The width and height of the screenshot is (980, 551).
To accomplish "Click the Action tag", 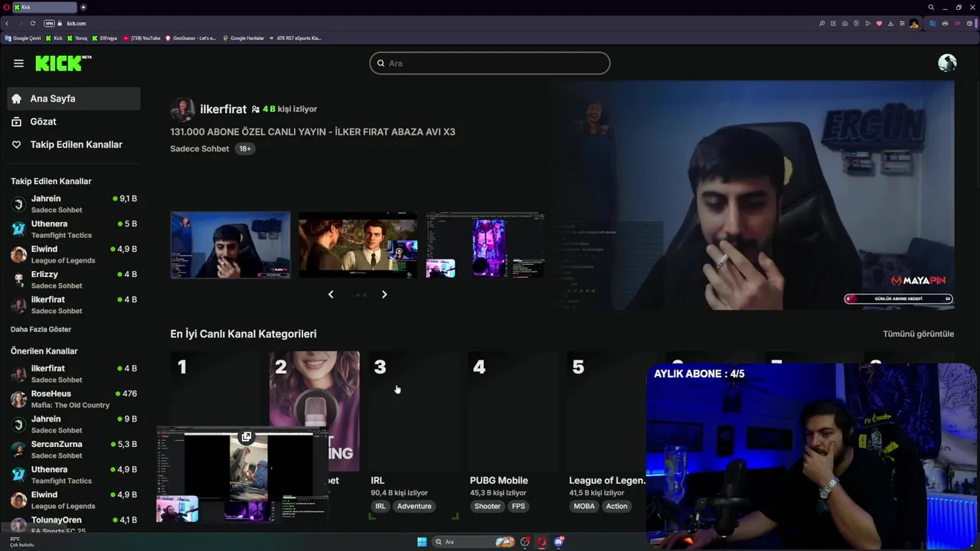I will click(x=616, y=506).
